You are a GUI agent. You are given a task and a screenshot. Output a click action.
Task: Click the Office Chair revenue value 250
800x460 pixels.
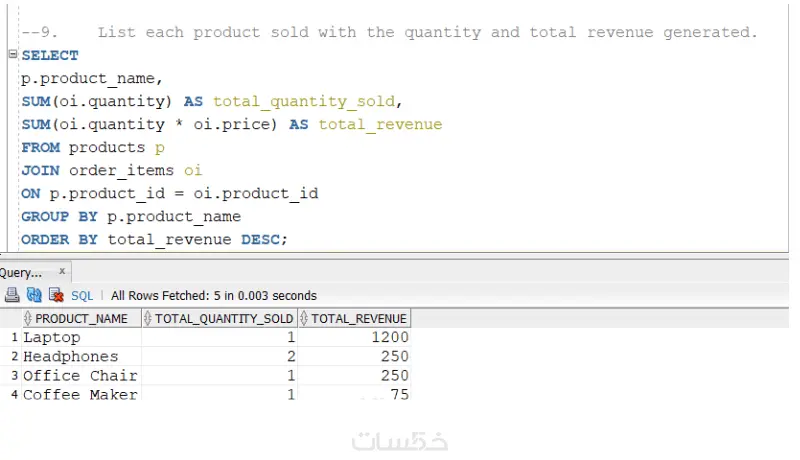click(394, 375)
